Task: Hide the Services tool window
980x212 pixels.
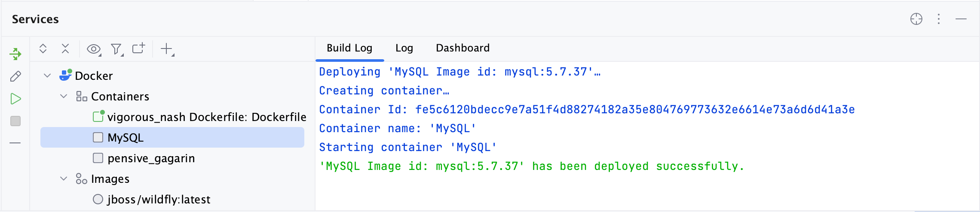Action: tap(961, 19)
